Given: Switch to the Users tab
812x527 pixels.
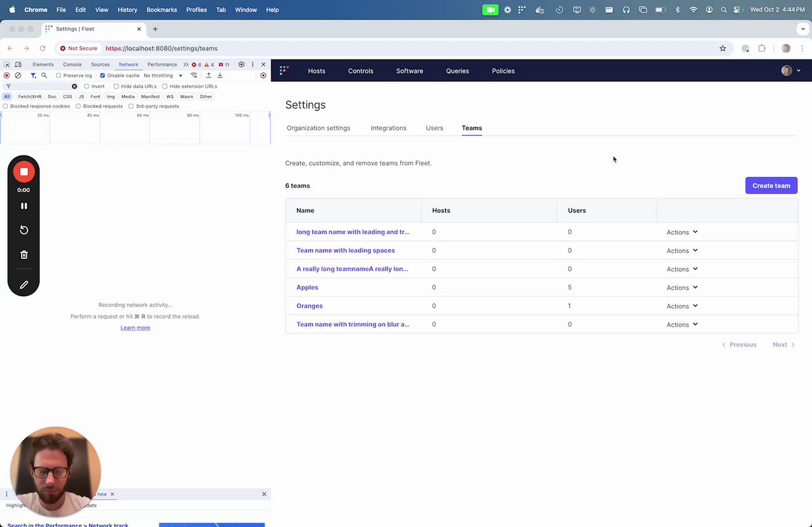Looking at the screenshot, I should coord(435,128).
